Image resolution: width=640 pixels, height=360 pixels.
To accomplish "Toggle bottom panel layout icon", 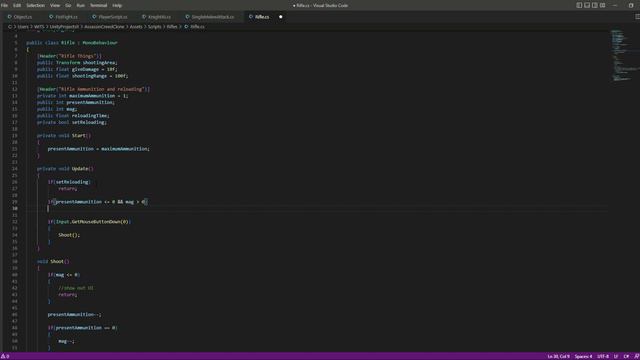I will click(x=587, y=5).
